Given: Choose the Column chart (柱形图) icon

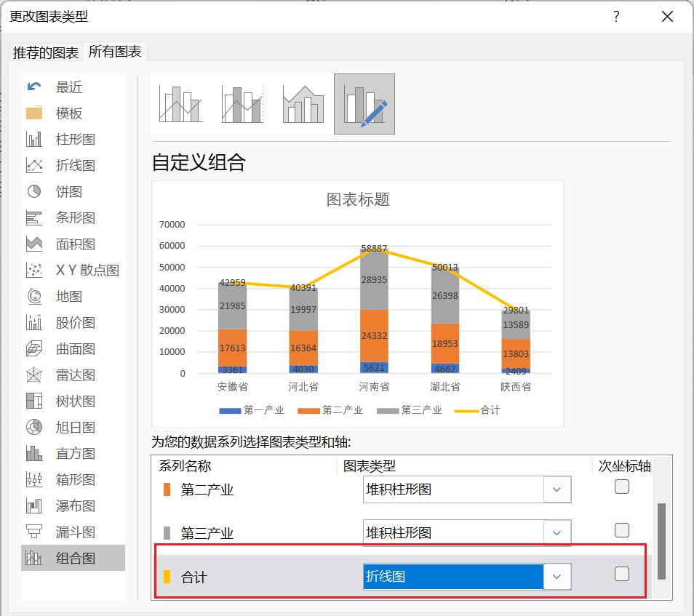Looking at the screenshot, I should pyautogui.click(x=34, y=139).
